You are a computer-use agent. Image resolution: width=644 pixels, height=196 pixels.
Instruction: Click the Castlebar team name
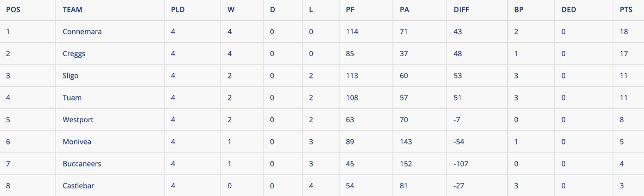tap(78, 186)
